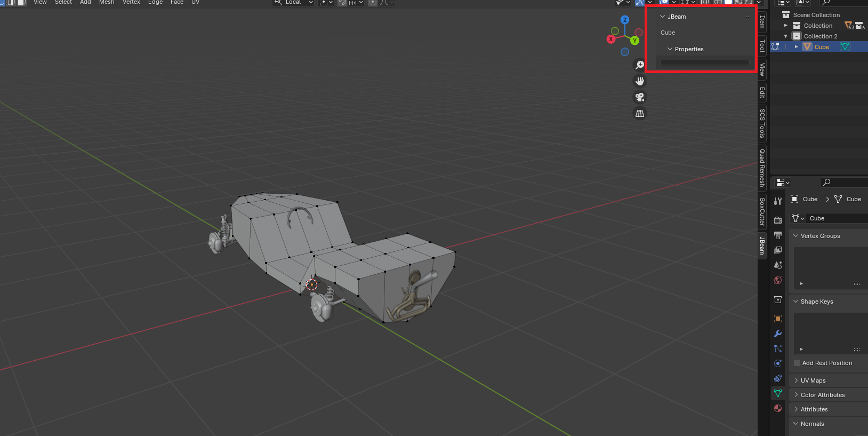Viewport: 868px width, 436px height.
Task: Click the Cube mesh name field
Action: 834,218
